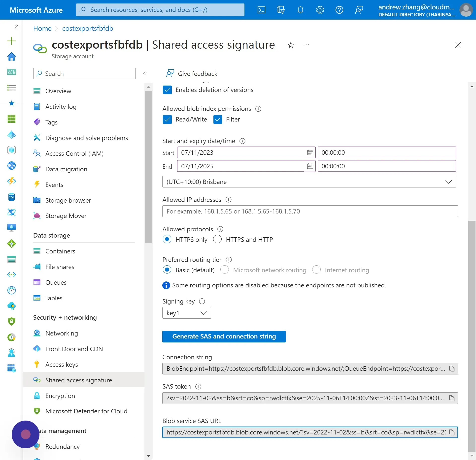
Task: Uncheck the Filter blob index permission
Action: [218, 120]
